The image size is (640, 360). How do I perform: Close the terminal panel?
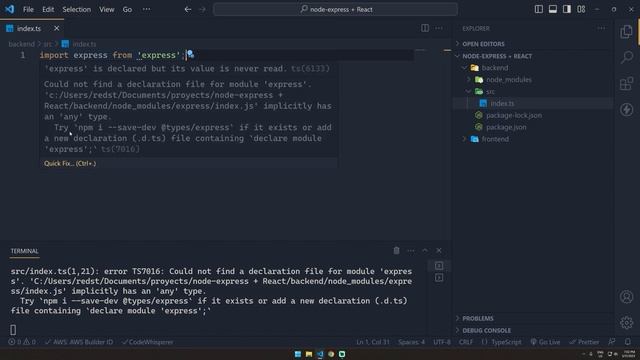[439, 251]
